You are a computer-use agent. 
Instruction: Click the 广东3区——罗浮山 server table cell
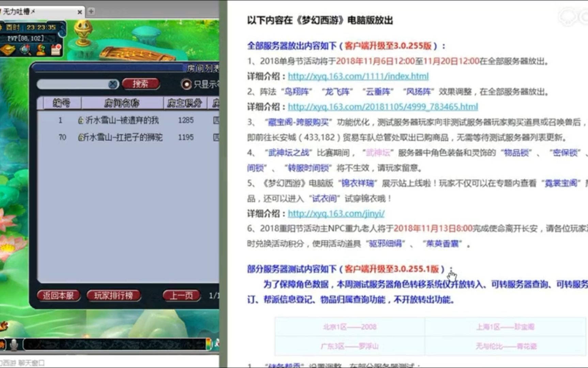[350, 346]
